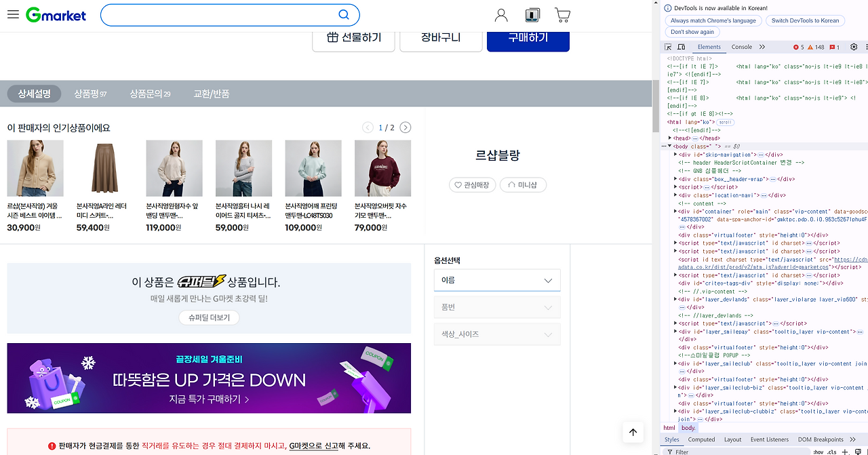Viewport: 868px width, 455px height.
Task: Open the Computed pane tab
Action: point(701,439)
